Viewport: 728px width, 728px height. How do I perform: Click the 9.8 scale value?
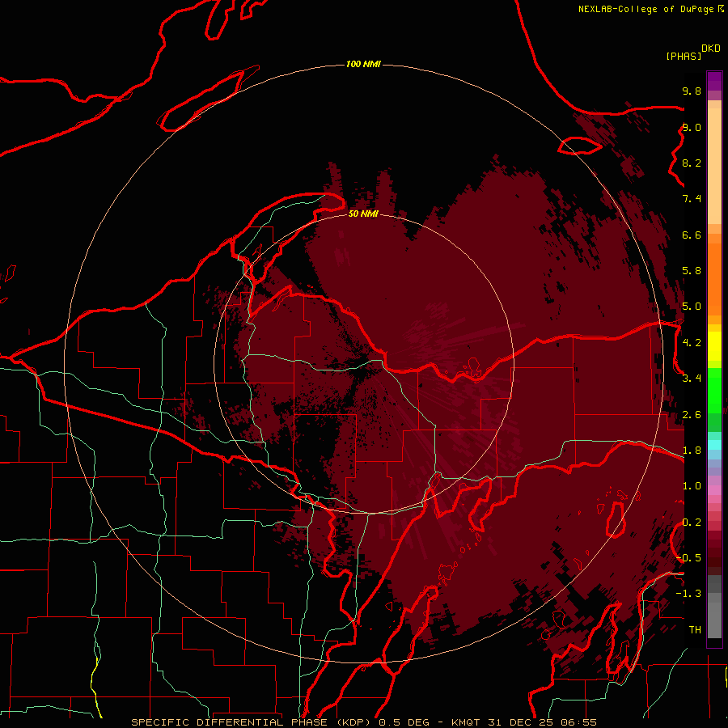(692, 91)
